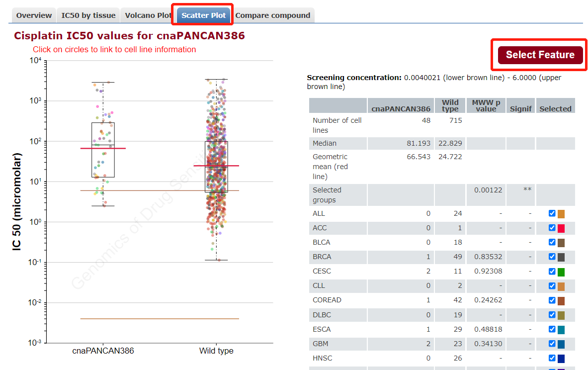The image size is (588, 370).
Task: Toggle the COREAD row checkbox
Action: point(552,300)
